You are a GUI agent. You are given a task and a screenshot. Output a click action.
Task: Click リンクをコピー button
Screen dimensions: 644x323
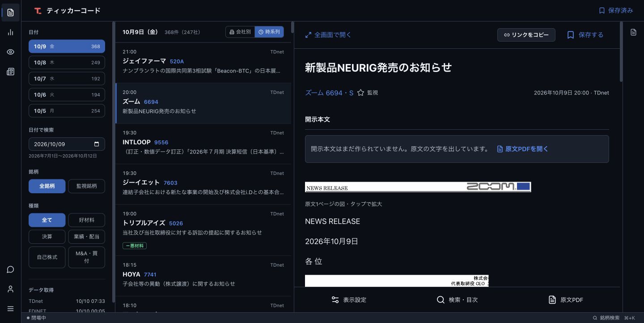coord(526,35)
